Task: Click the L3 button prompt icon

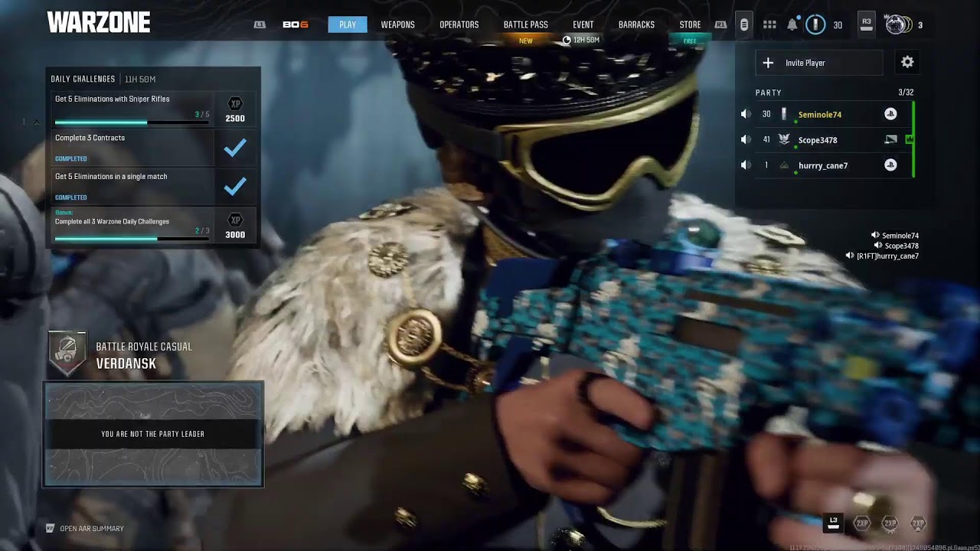Action: click(x=834, y=523)
